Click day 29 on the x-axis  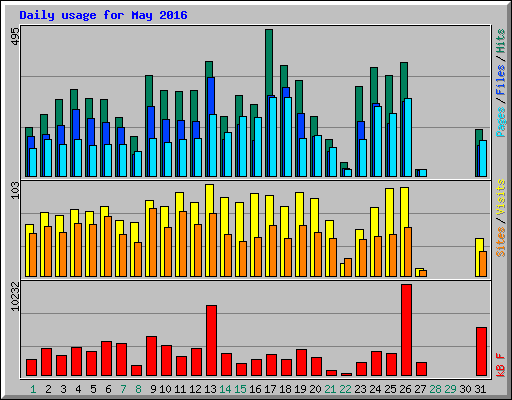click(x=450, y=389)
